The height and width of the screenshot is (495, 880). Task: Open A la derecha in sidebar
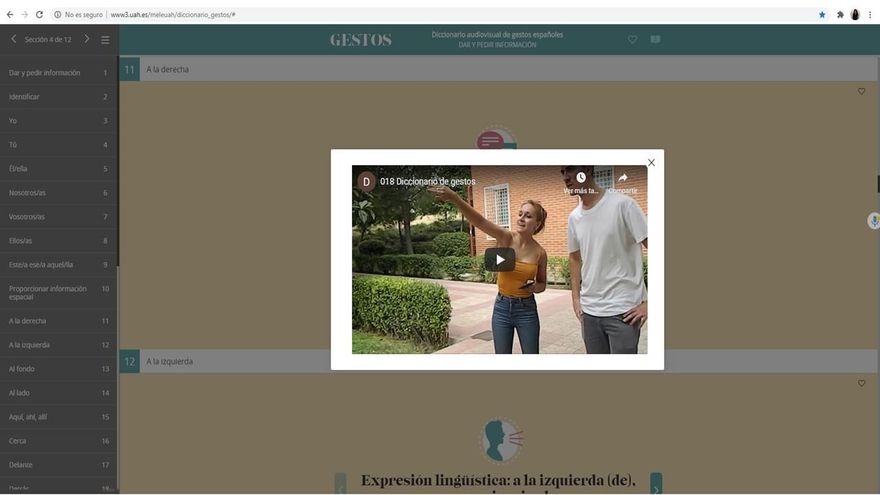click(58, 321)
